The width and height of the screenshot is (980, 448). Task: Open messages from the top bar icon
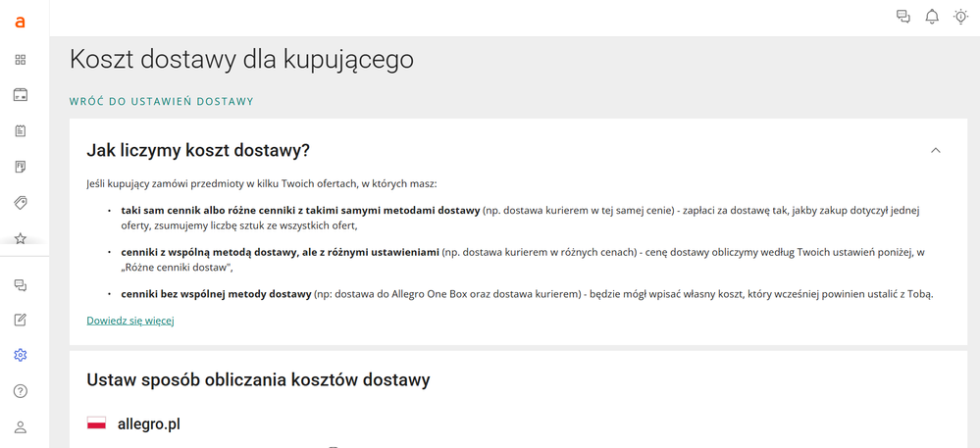pyautogui.click(x=903, y=17)
